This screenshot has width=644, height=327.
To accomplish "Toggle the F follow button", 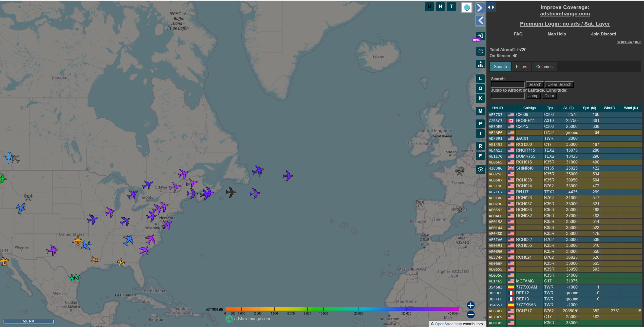I will [x=480, y=156].
